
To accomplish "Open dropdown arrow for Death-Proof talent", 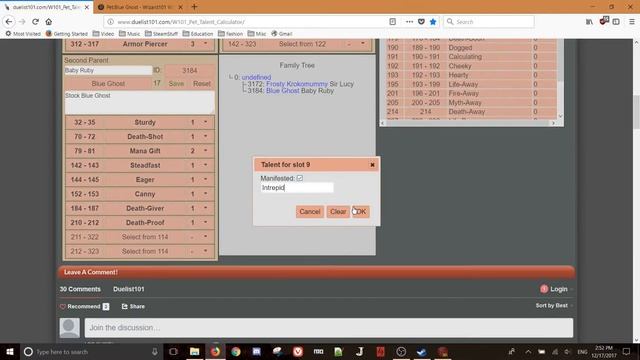I will 205,222.
